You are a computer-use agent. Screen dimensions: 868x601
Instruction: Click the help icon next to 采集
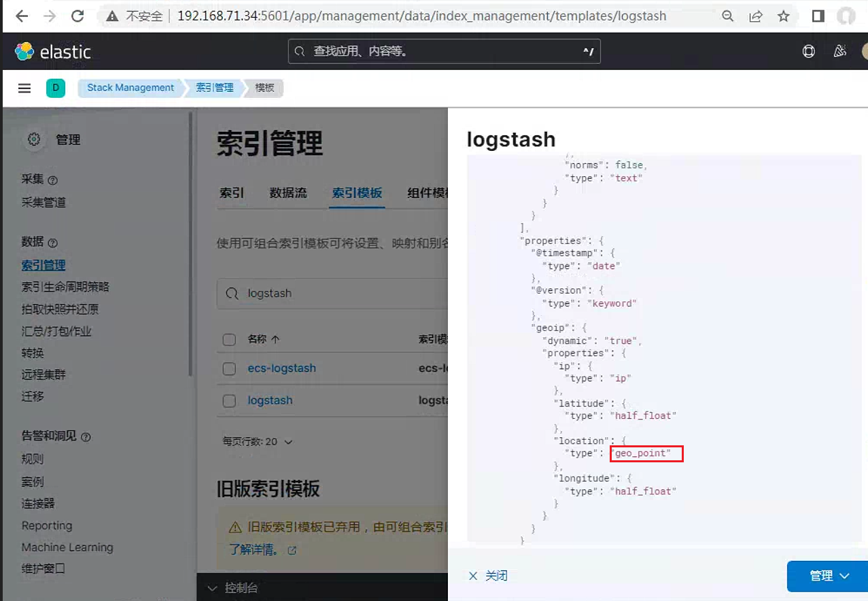(x=53, y=181)
